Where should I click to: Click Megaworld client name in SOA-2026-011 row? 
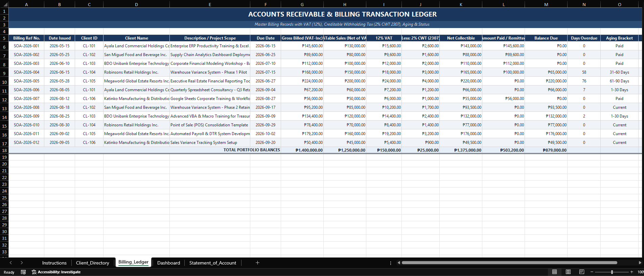coord(136,134)
